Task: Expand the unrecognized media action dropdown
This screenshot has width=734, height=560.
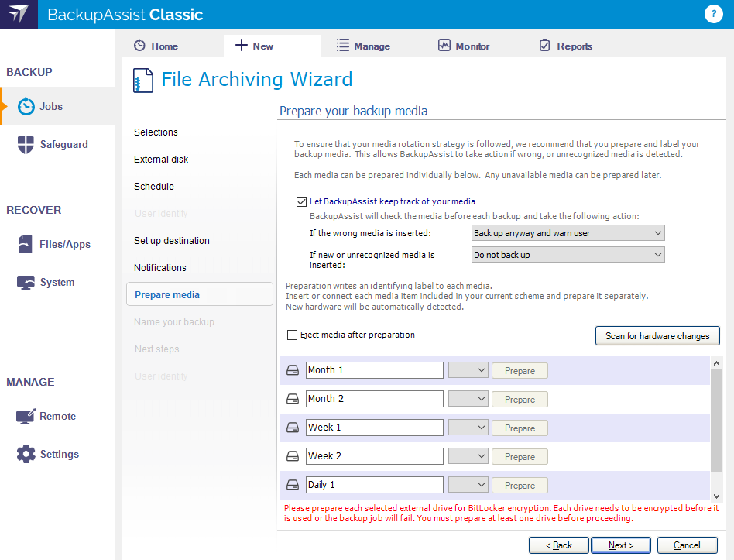Action: pos(568,255)
